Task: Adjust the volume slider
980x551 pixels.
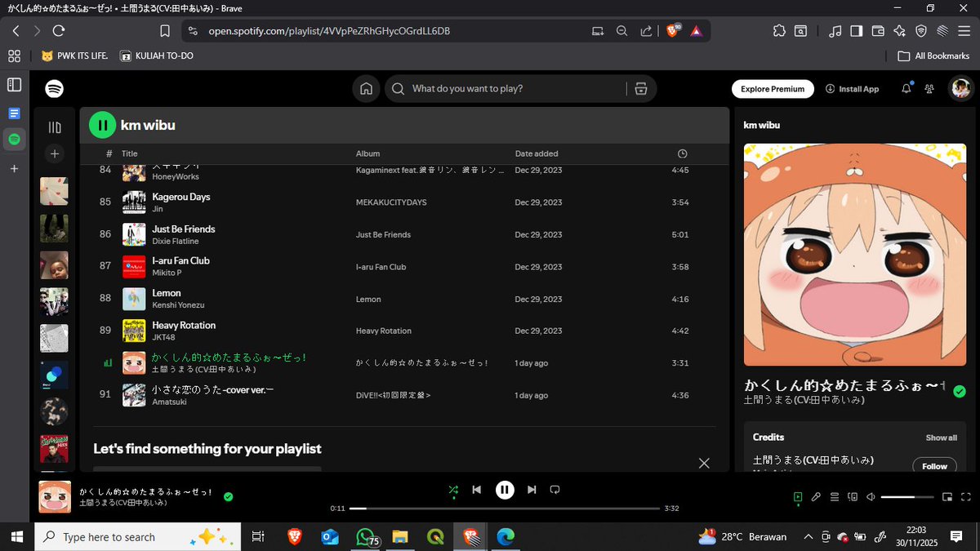Action: [x=907, y=496]
